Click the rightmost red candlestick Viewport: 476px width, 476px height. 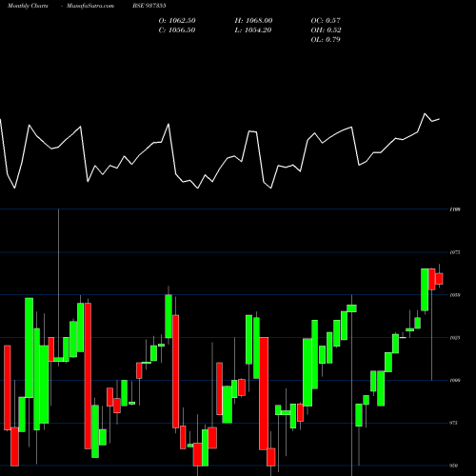click(x=439, y=279)
